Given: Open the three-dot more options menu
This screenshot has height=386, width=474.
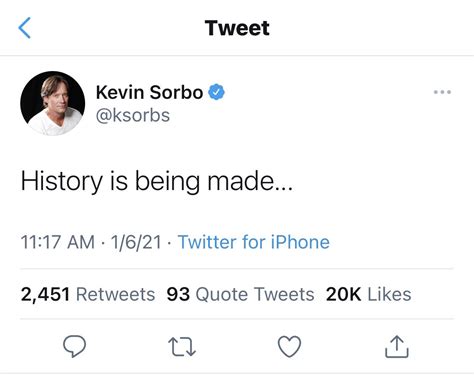Looking at the screenshot, I should (x=442, y=92).
